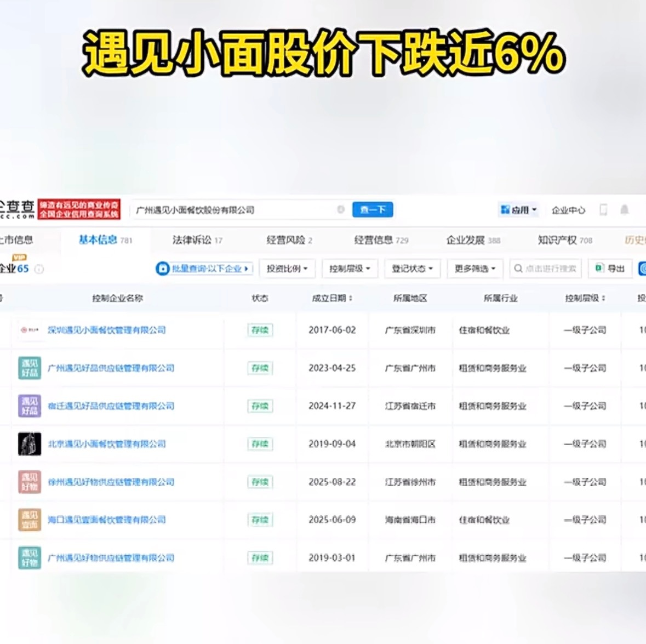Click green logo of 广州遇见好品供应链
This screenshot has width=646, height=644.
click(x=30, y=368)
